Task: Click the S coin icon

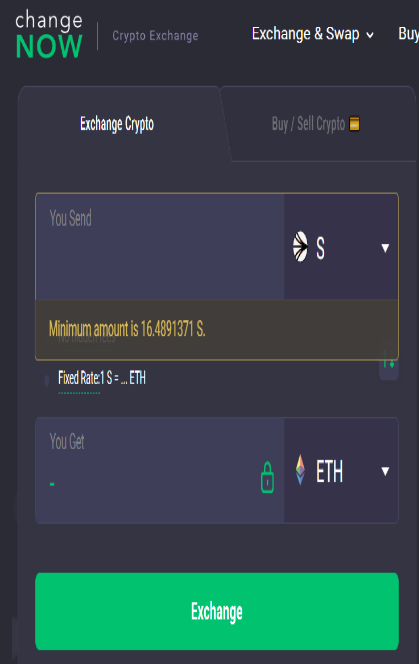Action: coord(300,246)
